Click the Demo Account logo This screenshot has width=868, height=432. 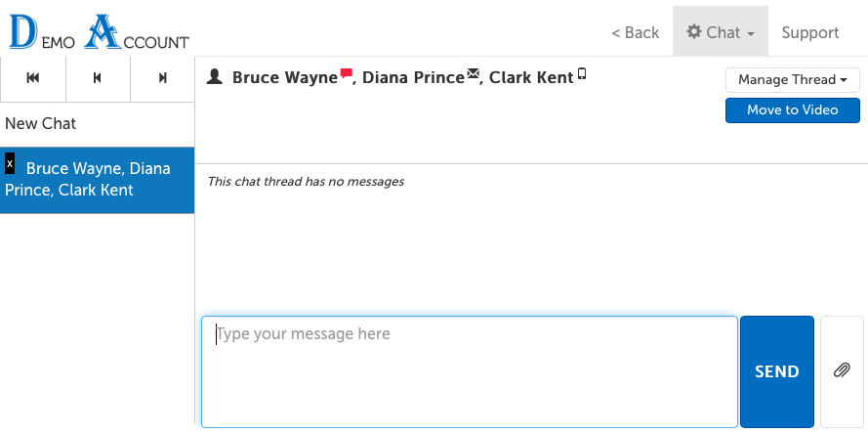99,32
